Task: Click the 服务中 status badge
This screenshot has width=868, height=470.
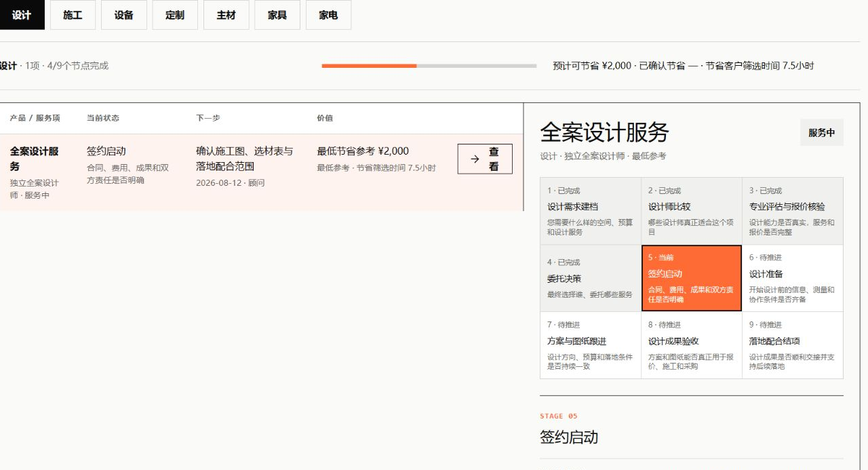Action: point(822,133)
